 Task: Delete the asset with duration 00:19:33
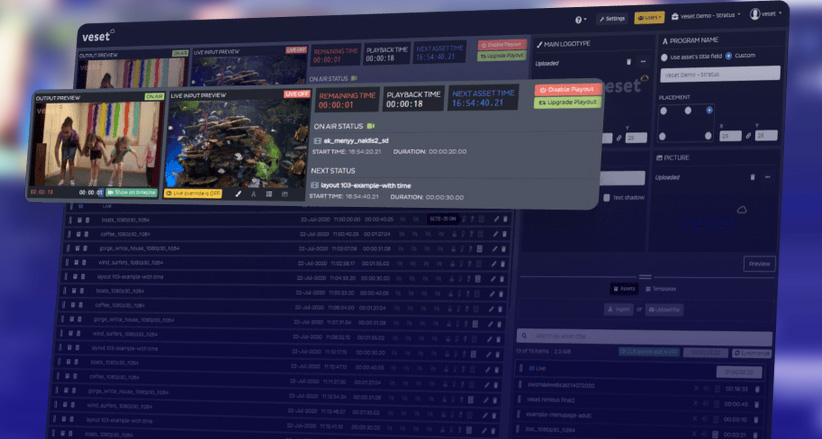756,389
